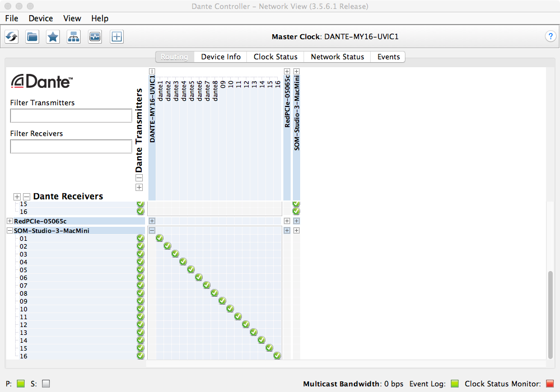Click the vertical scrollbar thumb
Screen dimensions: 560x392
tap(550, 314)
